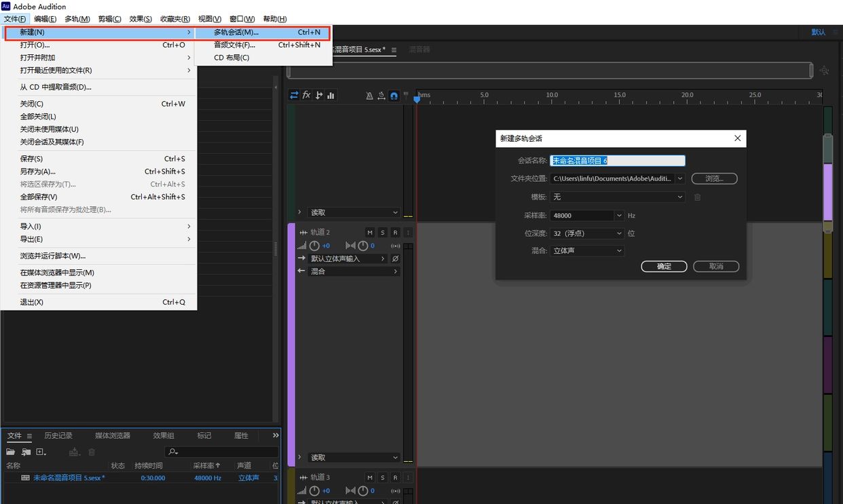Click 退出(X) in the File menu

(98, 302)
